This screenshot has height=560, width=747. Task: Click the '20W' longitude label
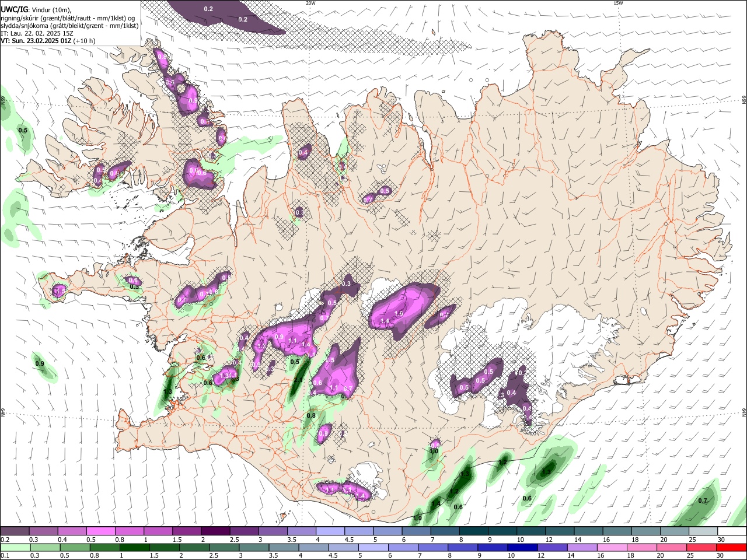311,3
